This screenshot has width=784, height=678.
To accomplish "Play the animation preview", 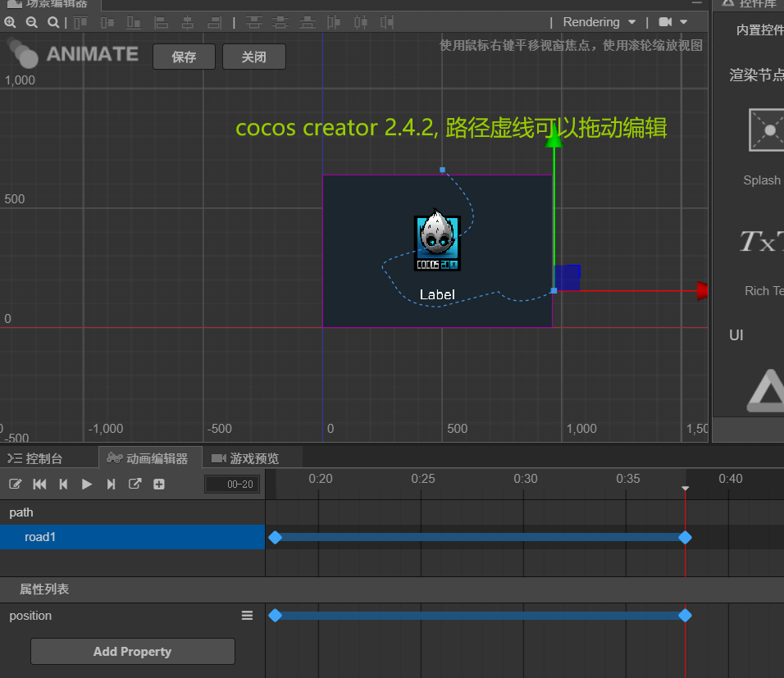I will tap(86, 484).
